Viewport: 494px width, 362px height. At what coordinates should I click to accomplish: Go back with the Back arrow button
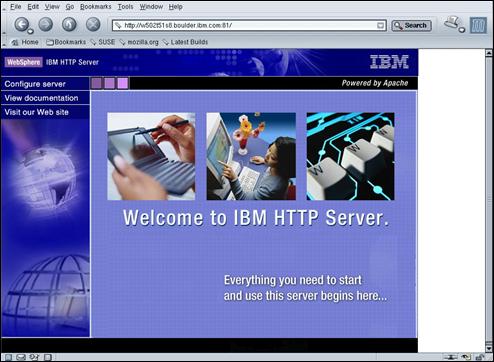click(x=22, y=24)
